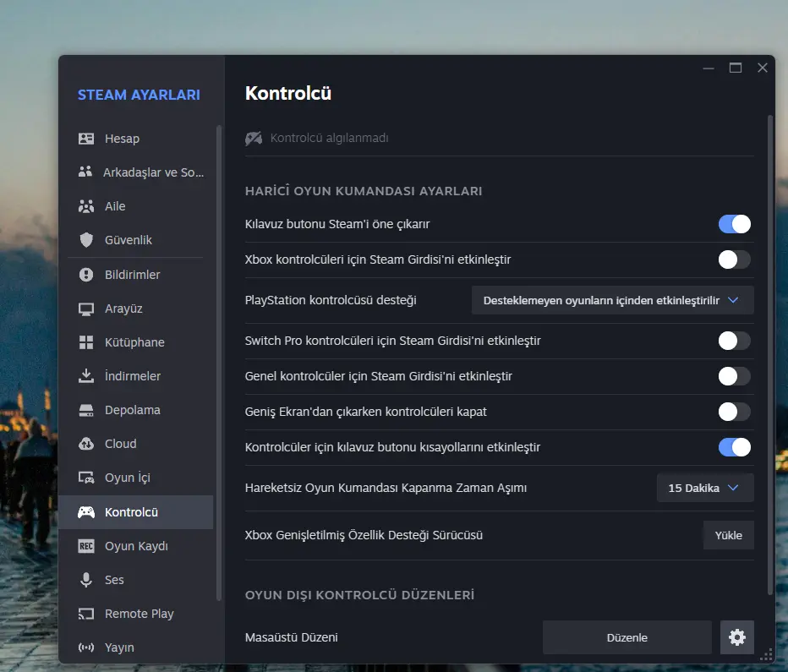The image size is (788, 672).
Task: Open İndirmeler settings section
Action: pos(135,376)
